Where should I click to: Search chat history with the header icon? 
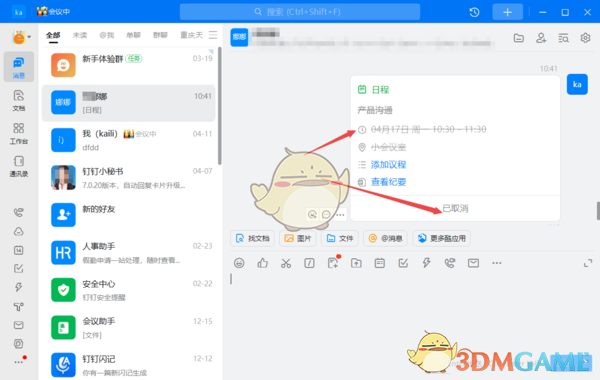click(563, 38)
